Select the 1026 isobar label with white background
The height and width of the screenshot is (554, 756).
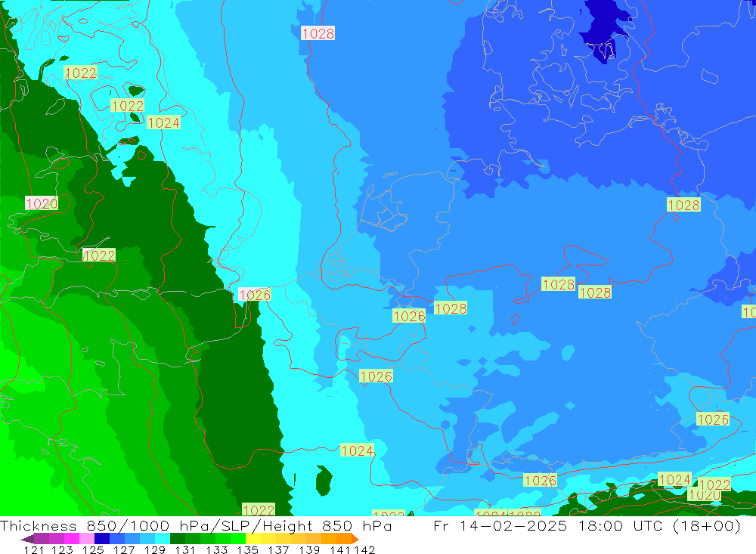255,295
